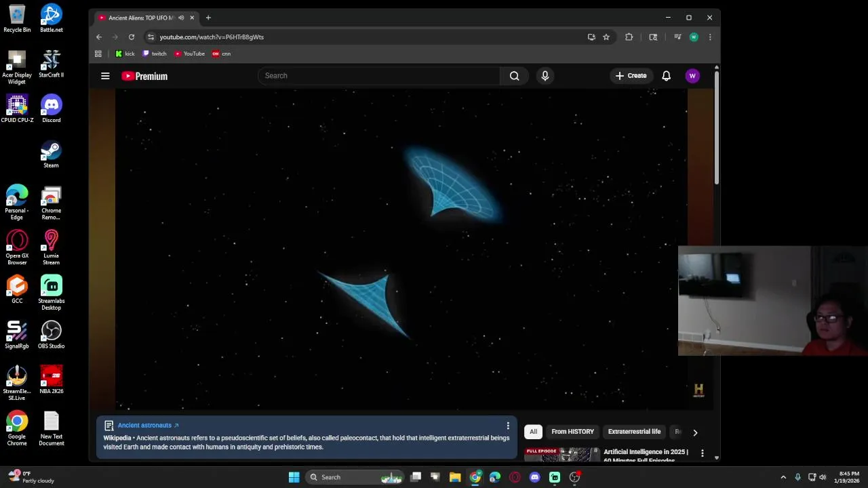This screenshot has width=868, height=488.
Task: Click the page vertical scrollbar thumb
Action: coord(716,127)
